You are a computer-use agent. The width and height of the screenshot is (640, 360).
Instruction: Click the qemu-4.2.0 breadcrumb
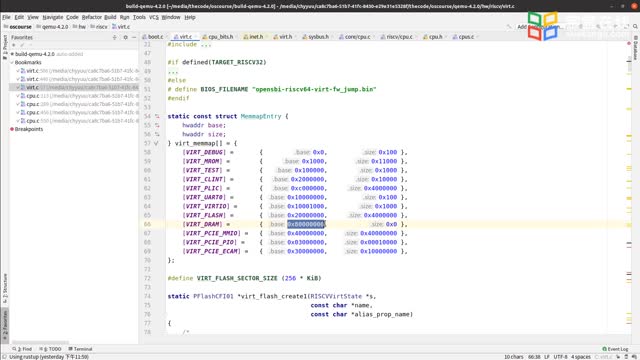pyautogui.click(x=52, y=27)
